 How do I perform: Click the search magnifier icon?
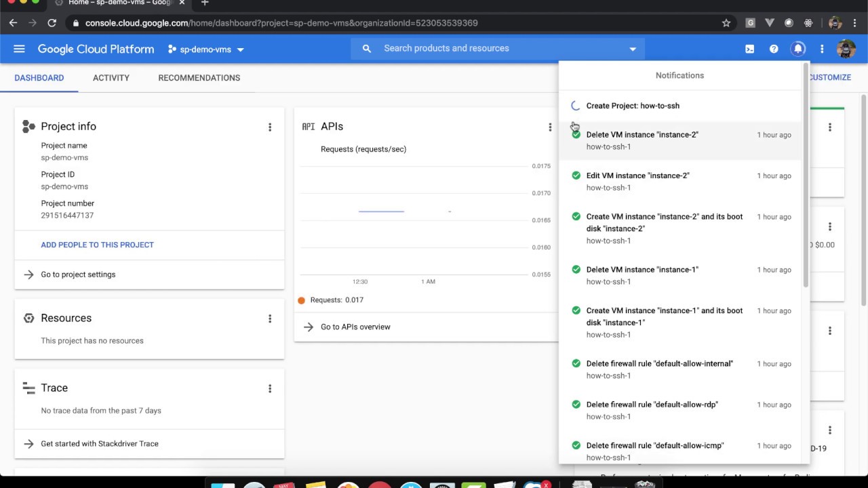(x=367, y=49)
